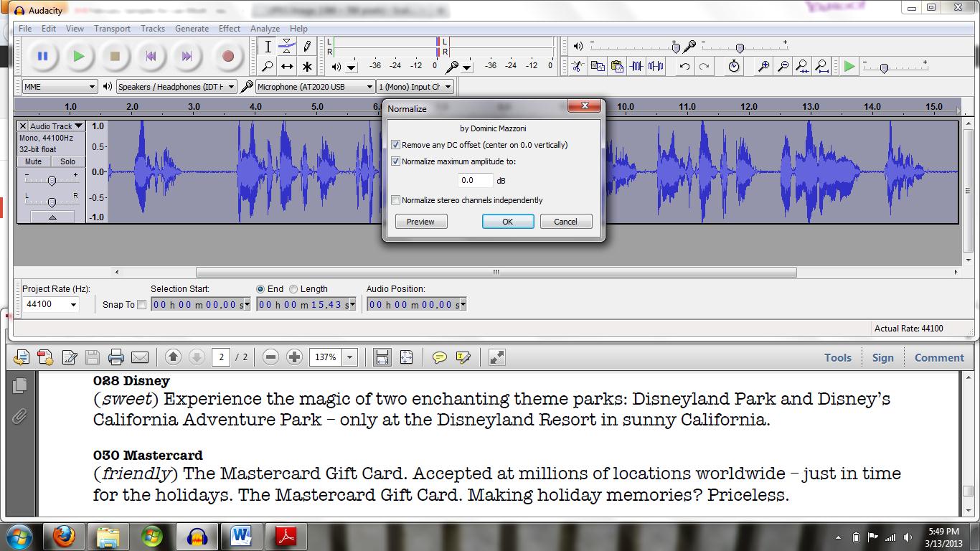Silence the selected audio

[656, 66]
